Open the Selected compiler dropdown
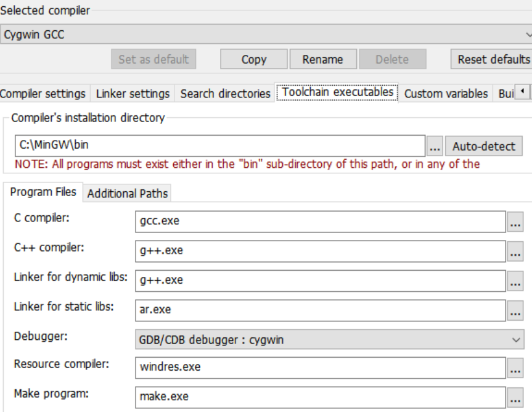Image resolution: width=532 pixels, height=412 pixels. 266,35
